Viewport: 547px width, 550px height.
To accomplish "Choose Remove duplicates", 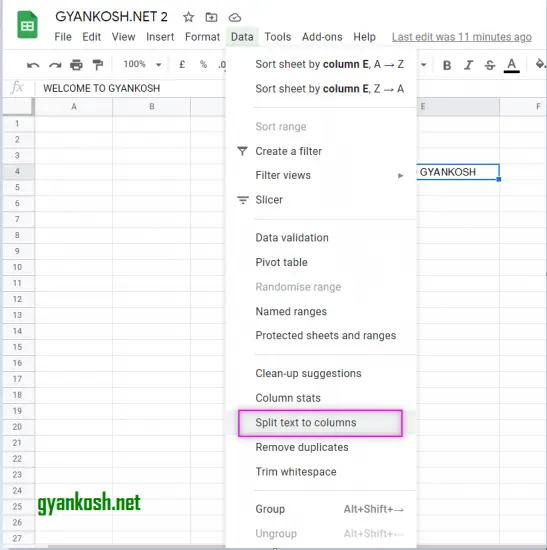I will (321, 447).
